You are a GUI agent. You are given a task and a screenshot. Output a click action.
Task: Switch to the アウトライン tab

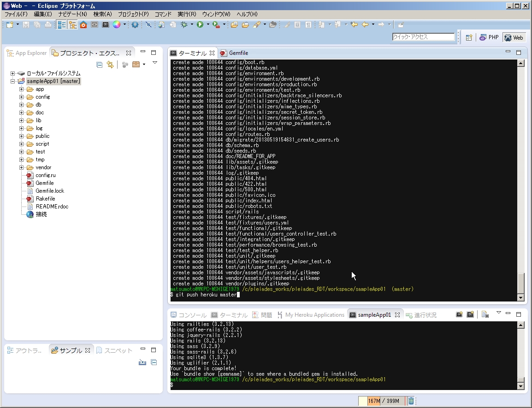pyautogui.click(x=24, y=351)
